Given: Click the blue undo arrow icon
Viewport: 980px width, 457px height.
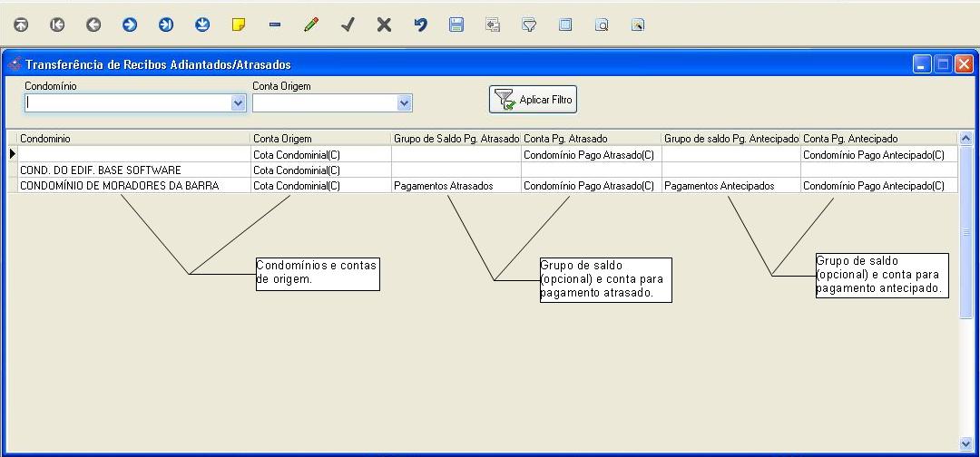Looking at the screenshot, I should pos(420,25).
